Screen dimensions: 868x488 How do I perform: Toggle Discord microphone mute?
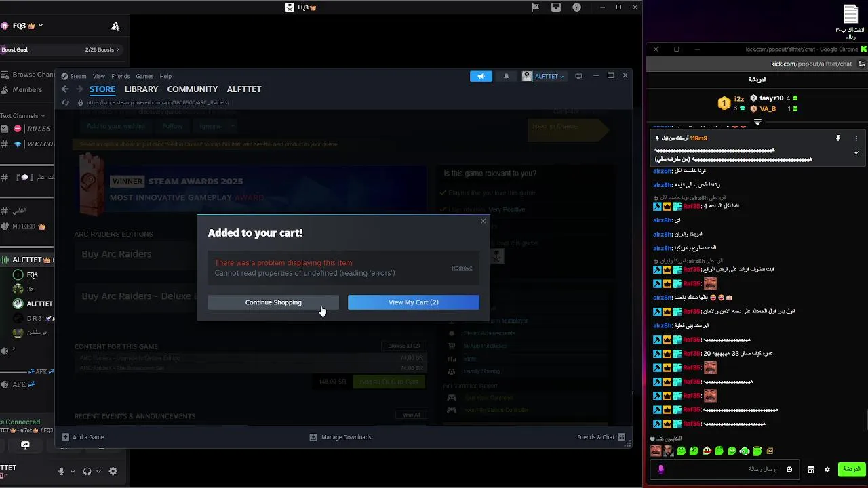(x=62, y=472)
